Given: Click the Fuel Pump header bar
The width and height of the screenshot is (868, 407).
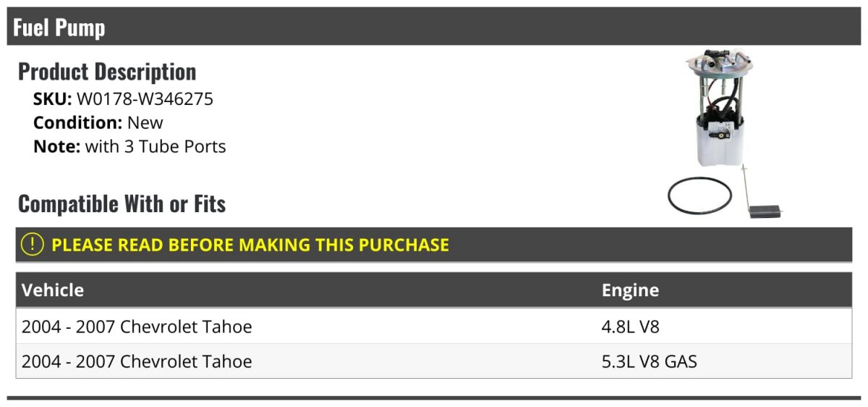Looking at the screenshot, I should (x=434, y=27).
